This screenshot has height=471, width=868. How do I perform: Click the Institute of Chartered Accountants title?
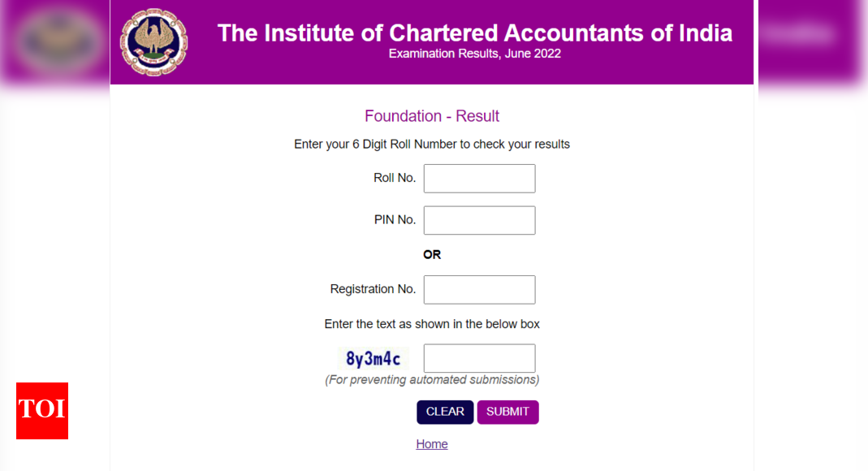click(x=475, y=32)
